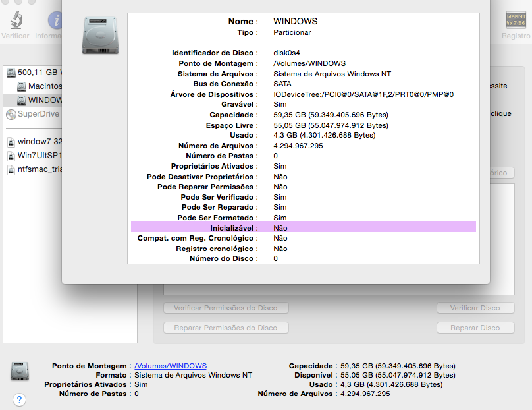Click the Nome value WINDOWS

[x=296, y=21]
